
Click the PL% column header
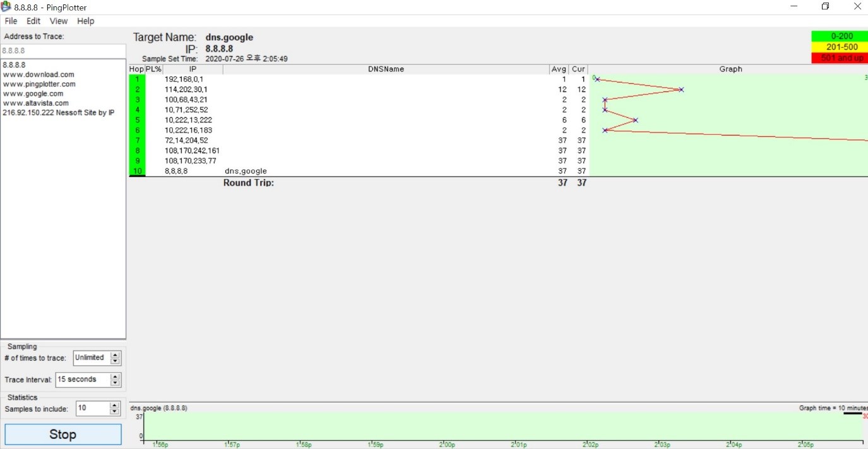[x=154, y=69]
